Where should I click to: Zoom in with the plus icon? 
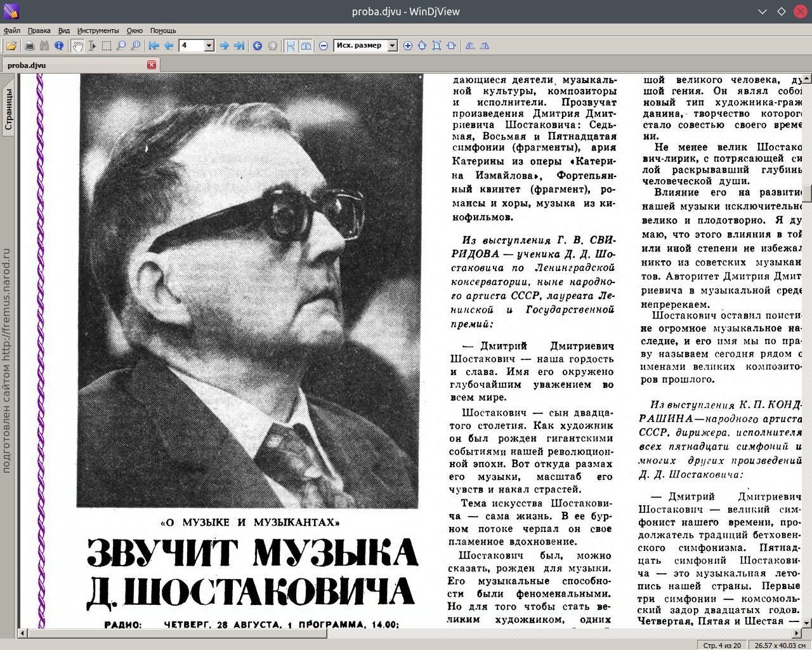point(408,46)
